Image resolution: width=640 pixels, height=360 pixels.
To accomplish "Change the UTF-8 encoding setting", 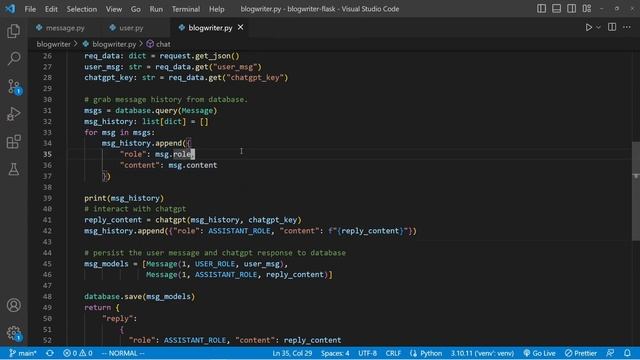I will [x=368, y=353].
